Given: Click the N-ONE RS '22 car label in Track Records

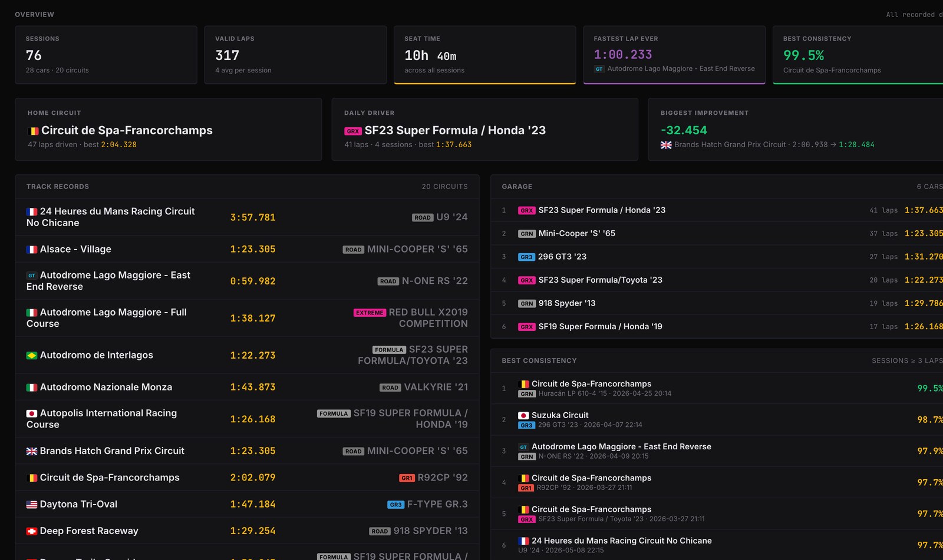Looking at the screenshot, I should (435, 281).
